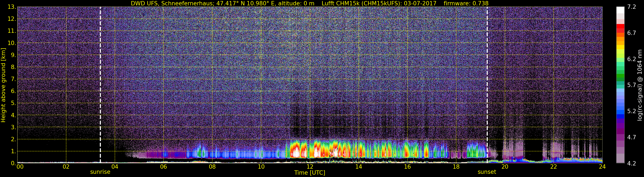This screenshot has height=177, width=644.
Task: Click the height axis tick '9.'
Action: coord(13,55)
